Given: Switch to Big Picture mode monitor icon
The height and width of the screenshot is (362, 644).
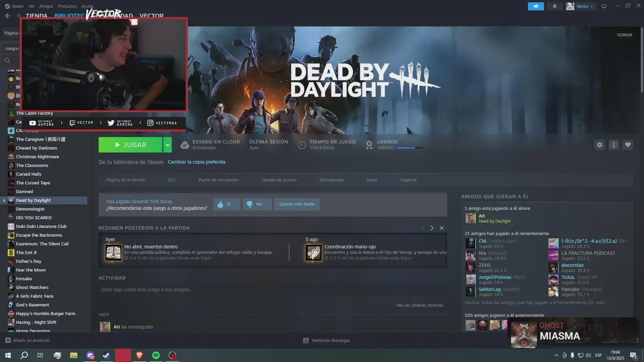Looking at the screenshot, I should [x=604, y=6].
